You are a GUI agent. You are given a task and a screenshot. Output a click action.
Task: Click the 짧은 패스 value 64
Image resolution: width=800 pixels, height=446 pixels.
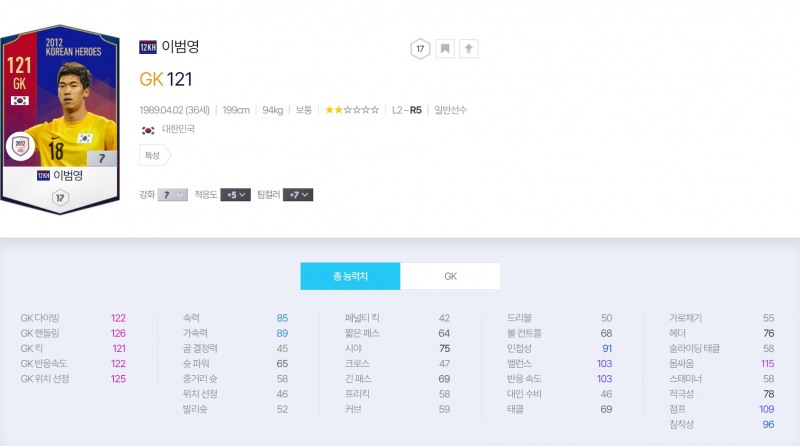click(x=444, y=333)
